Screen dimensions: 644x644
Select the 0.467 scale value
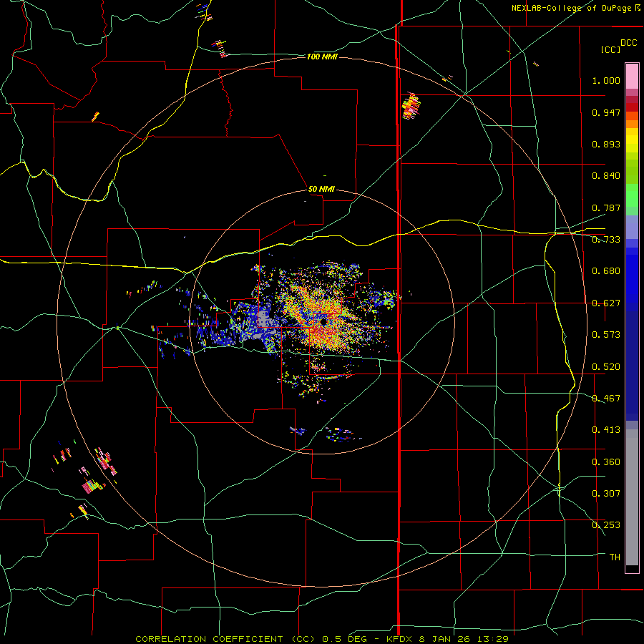(x=606, y=399)
